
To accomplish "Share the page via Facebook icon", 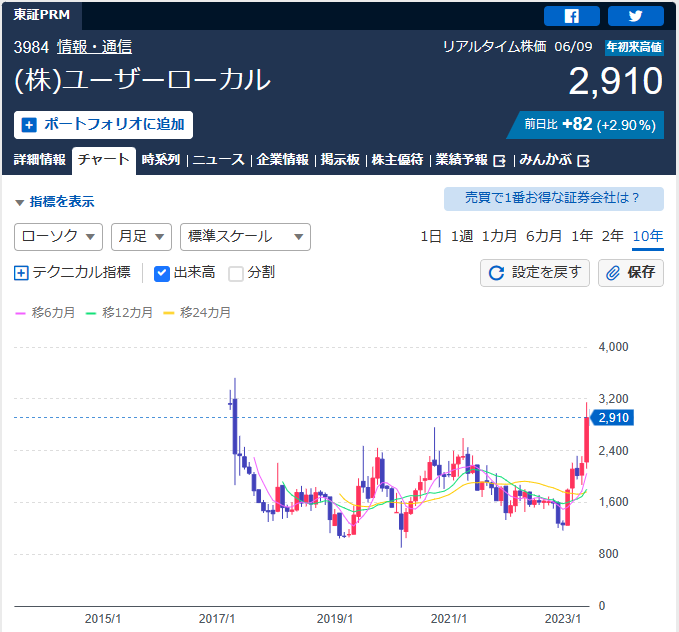I will 572,16.
